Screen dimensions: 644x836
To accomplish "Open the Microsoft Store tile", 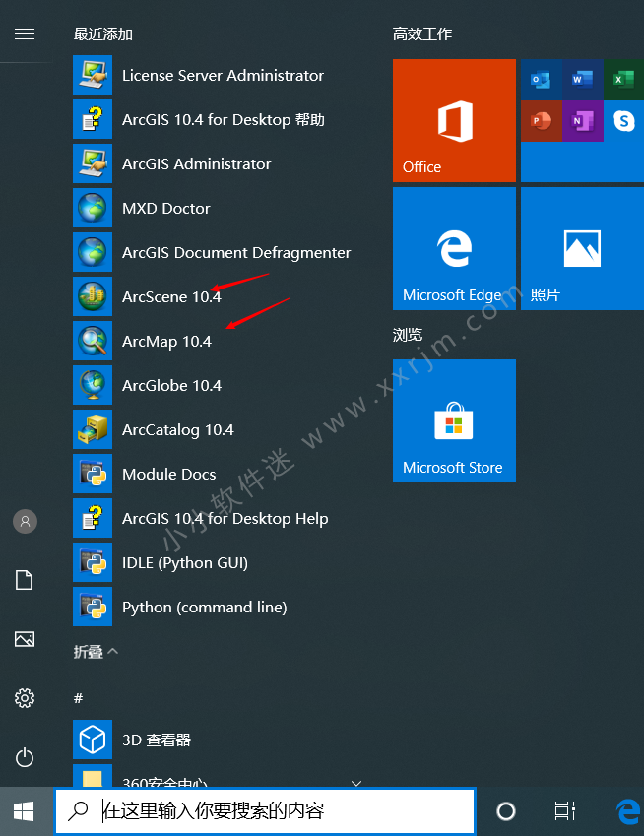I will pos(454,420).
